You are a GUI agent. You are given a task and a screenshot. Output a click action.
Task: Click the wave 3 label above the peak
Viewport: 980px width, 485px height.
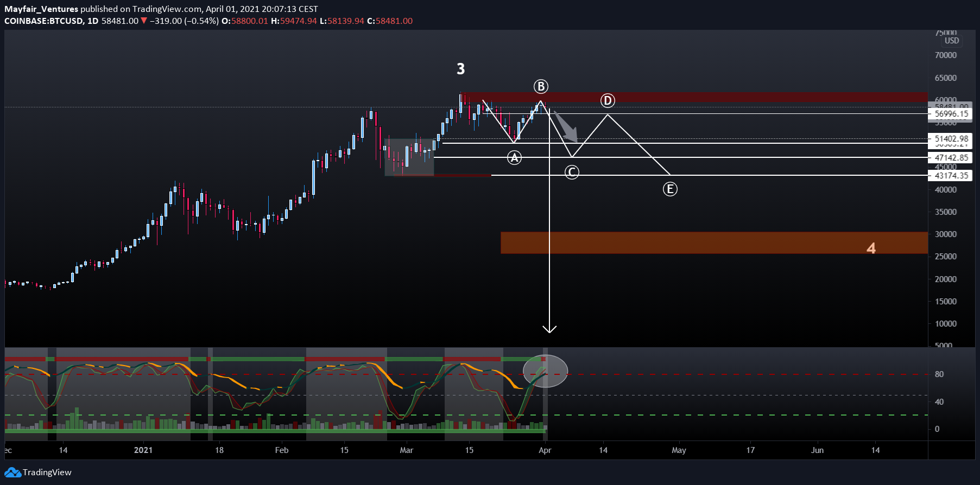tap(460, 69)
